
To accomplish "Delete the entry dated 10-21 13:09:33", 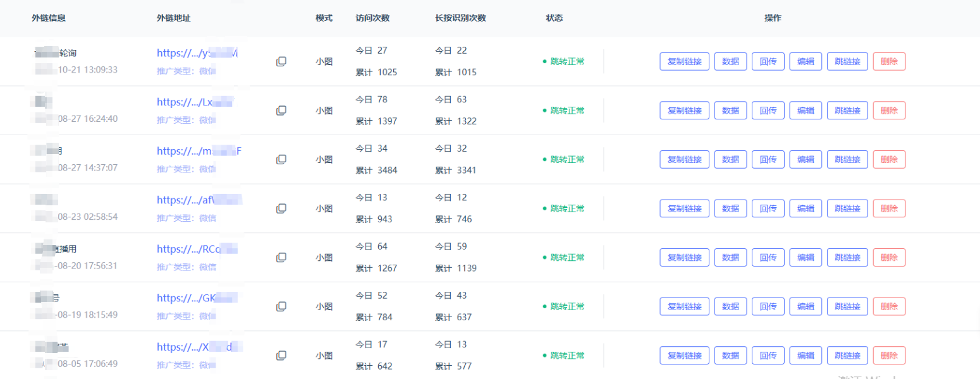I will [889, 61].
